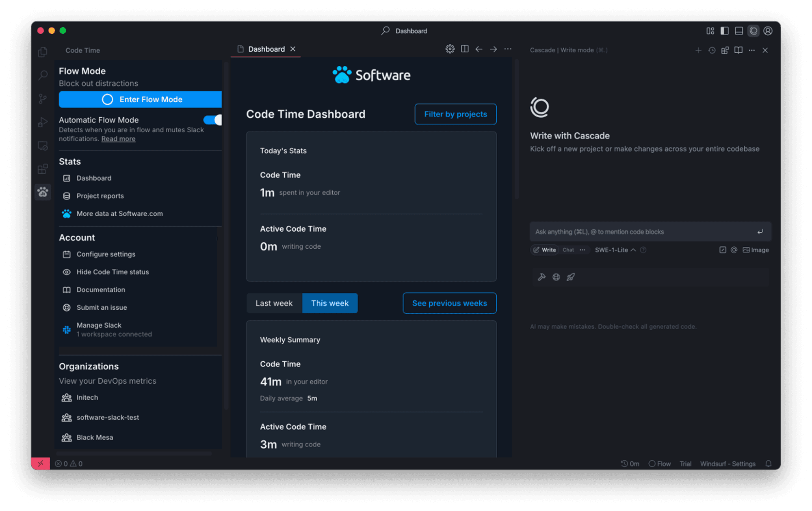Open the Search icon in activity bar
812x511 pixels.
pyautogui.click(x=43, y=75)
